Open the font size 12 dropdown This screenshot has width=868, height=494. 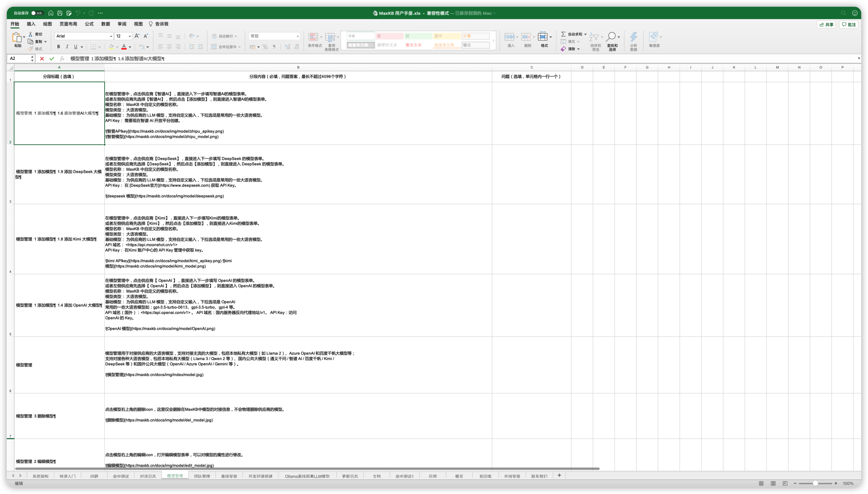point(130,36)
